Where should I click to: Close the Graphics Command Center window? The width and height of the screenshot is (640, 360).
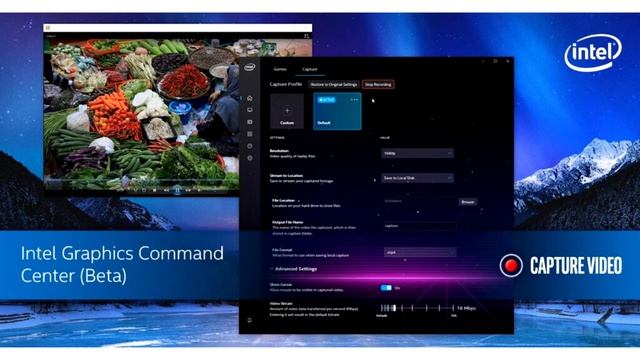(x=507, y=61)
